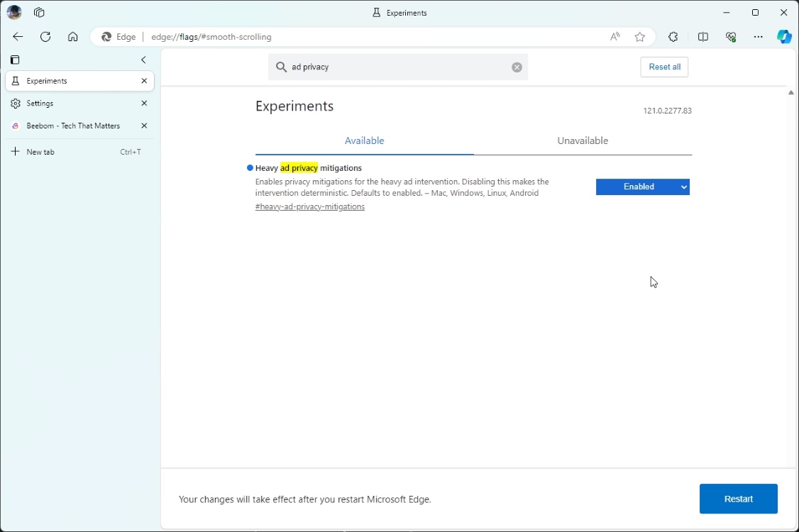Select the Available tab
The width and height of the screenshot is (799, 532).
point(364,140)
